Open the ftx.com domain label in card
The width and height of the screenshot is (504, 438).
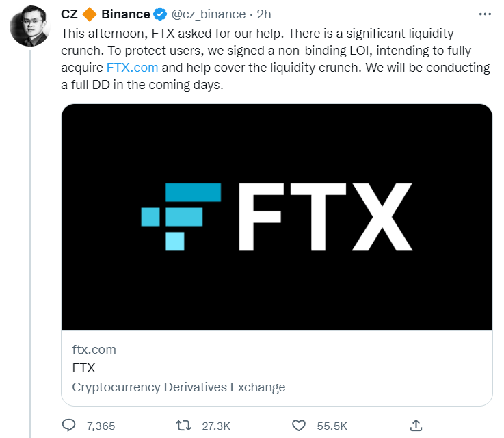pos(94,350)
